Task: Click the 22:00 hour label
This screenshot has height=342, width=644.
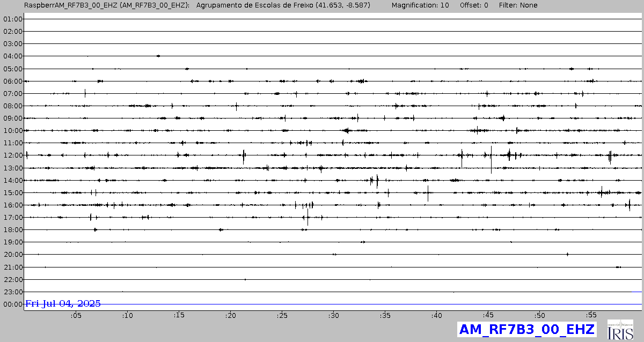Action: 12,279
